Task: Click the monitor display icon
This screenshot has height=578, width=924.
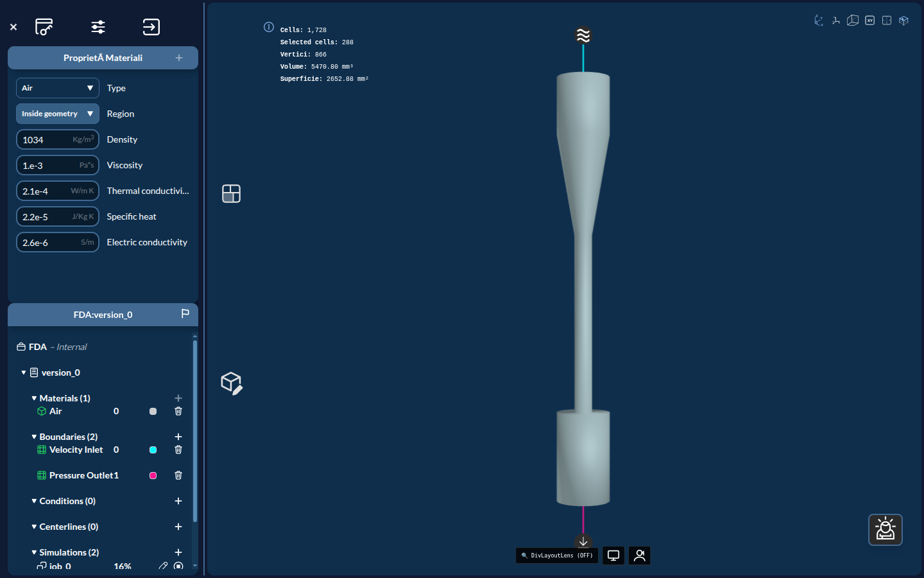Action: click(x=613, y=556)
